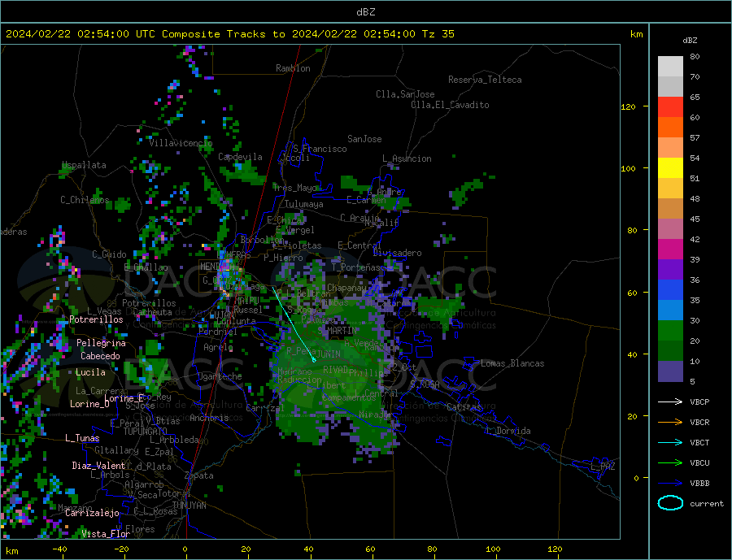This screenshot has width=732, height=560.
Task: Click the blue 36 dBZ color swatch
Action: [x=670, y=289]
